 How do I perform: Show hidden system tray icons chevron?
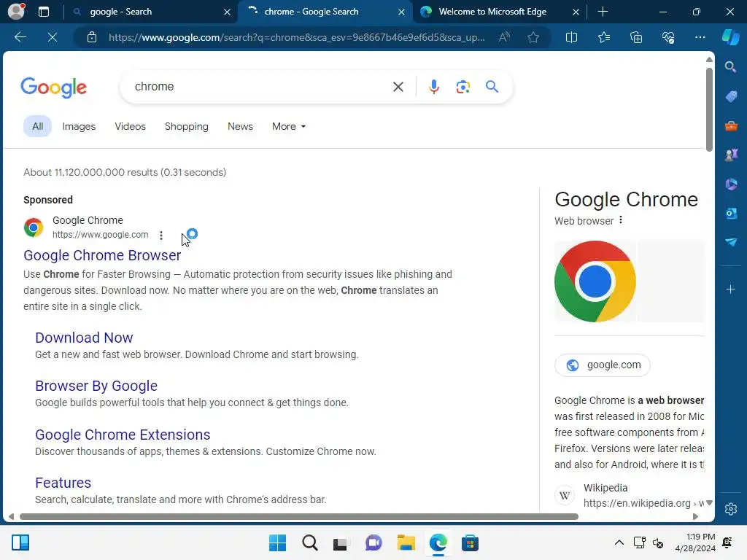619,542
